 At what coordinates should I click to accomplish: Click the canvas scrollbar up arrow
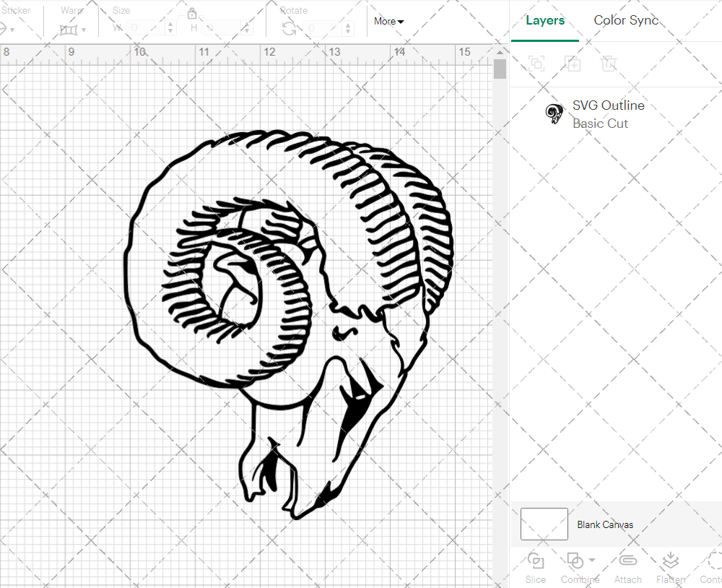[x=500, y=52]
